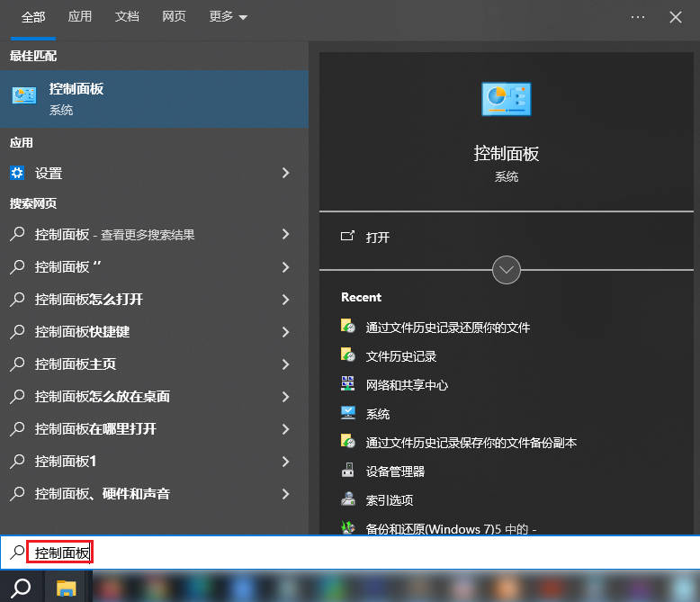Click search icon beside 控制面板主页

(x=17, y=364)
